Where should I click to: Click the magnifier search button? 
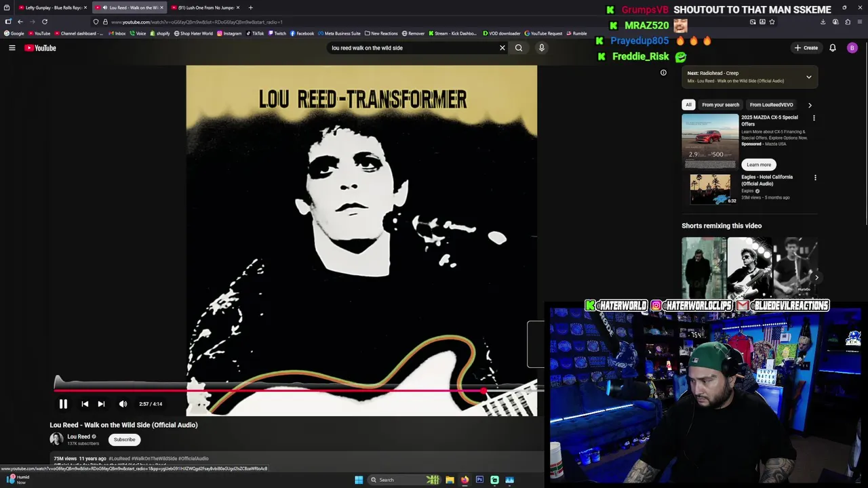519,47
